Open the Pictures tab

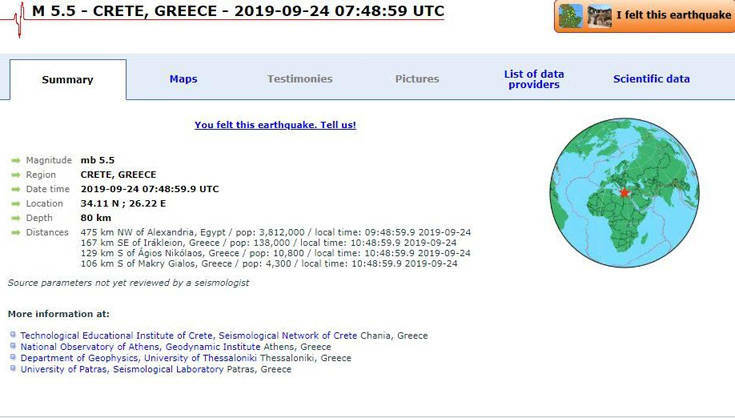pos(417,79)
